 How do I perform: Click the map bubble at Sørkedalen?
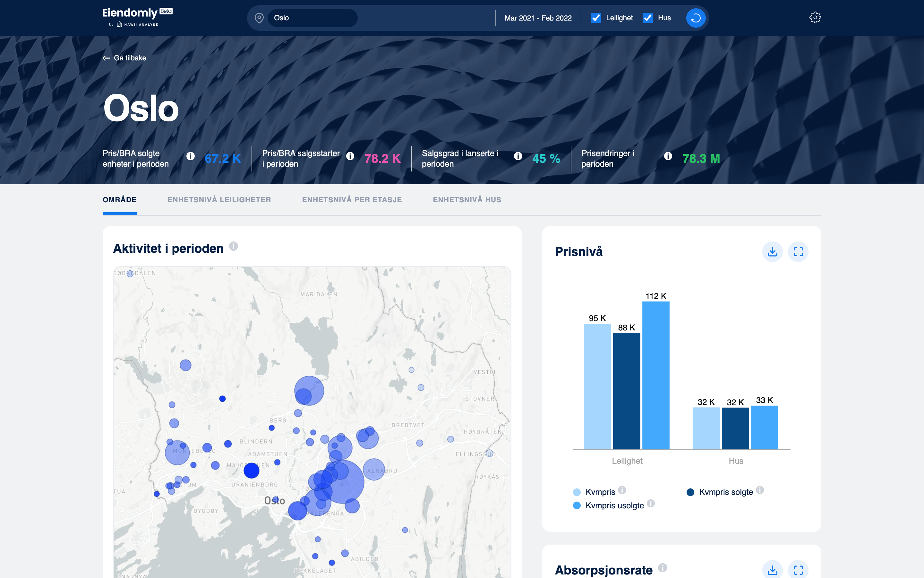point(130,274)
